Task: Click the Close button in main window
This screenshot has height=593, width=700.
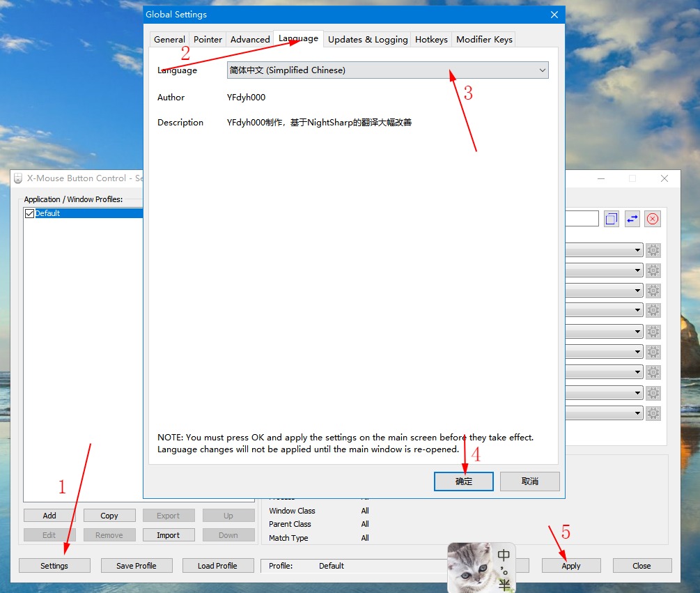Action: tap(641, 566)
